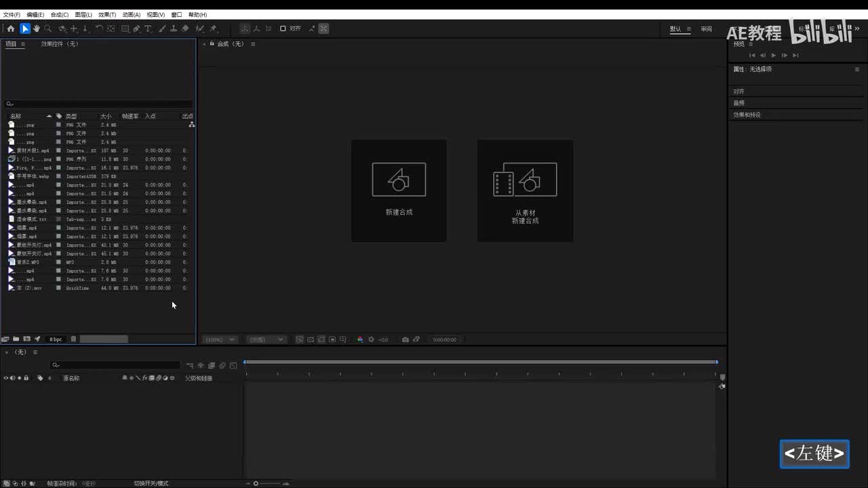Switch to the 审阅 workspace
Image resolution: width=868 pixels, height=488 pixels.
707,29
